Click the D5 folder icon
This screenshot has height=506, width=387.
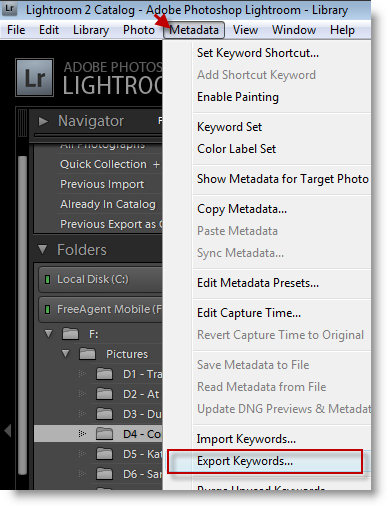pyautogui.click(x=104, y=454)
